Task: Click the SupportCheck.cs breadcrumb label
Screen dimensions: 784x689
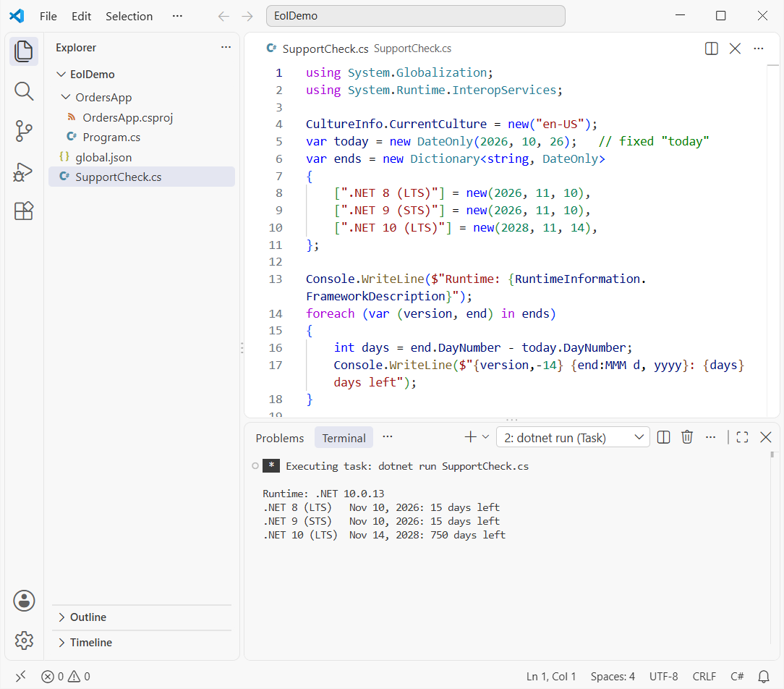Action: [412, 48]
